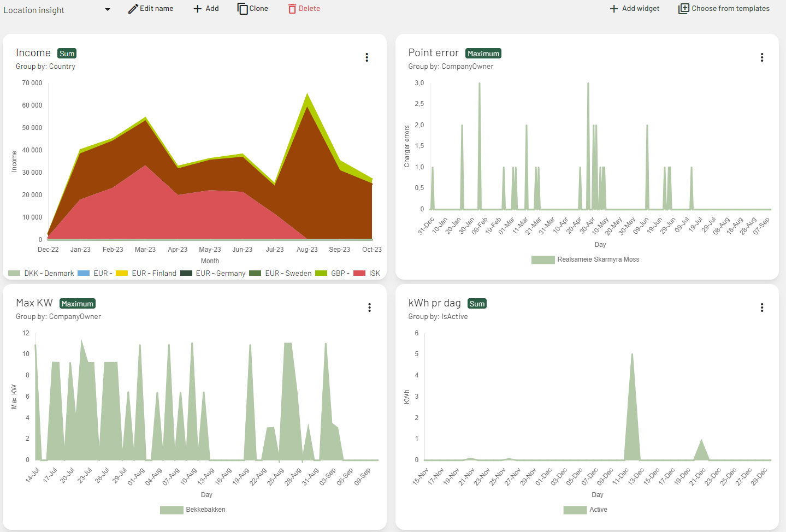Click the Choose from templates label
This screenshot has width=786, height=532.
coord(730,9)
